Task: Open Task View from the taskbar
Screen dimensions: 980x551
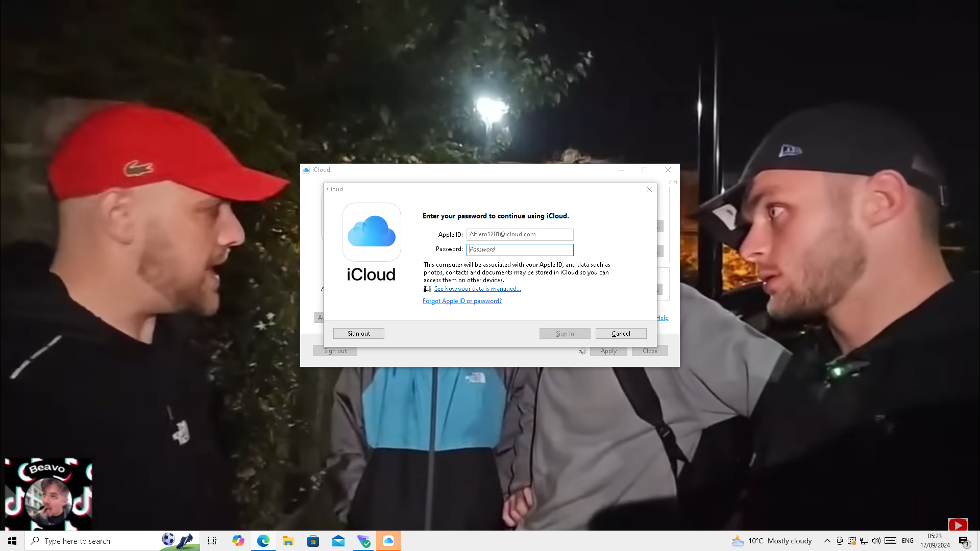Action: tap(212, 541)
